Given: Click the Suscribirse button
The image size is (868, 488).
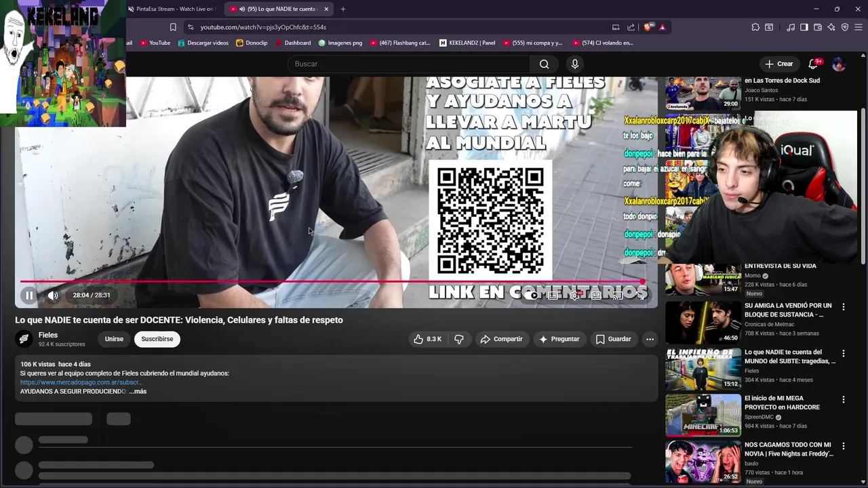Looking at the screenshot, I should (x=157, y=339).
